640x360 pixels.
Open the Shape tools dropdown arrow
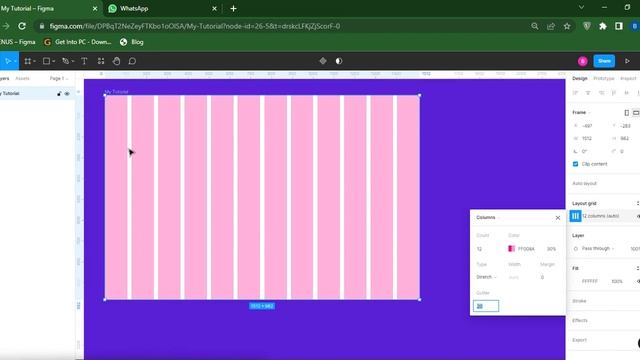pyautogui.click(x=53, y=61)
